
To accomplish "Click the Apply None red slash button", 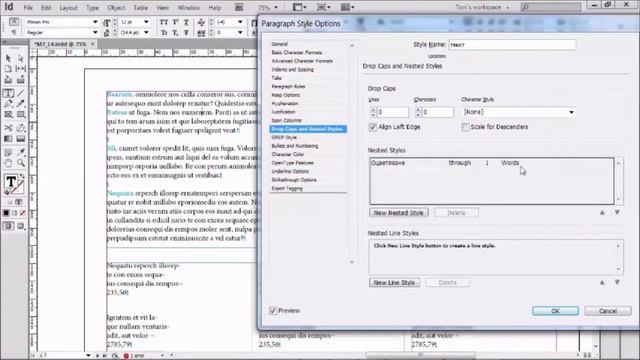I will (22, 213).
